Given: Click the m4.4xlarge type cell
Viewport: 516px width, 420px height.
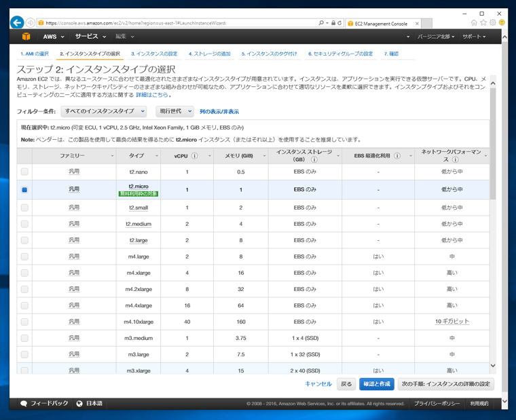Looking at the screenshot, I should 139,305.
